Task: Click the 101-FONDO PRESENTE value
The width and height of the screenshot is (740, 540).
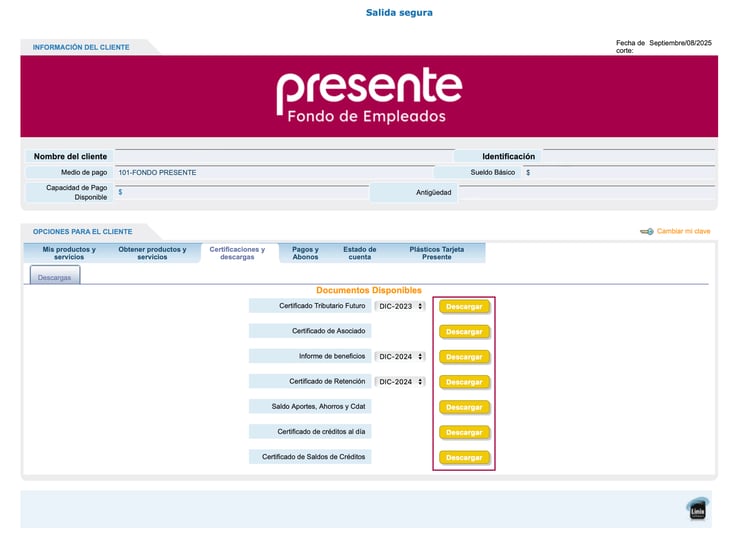Action: [x=157, y=173]
